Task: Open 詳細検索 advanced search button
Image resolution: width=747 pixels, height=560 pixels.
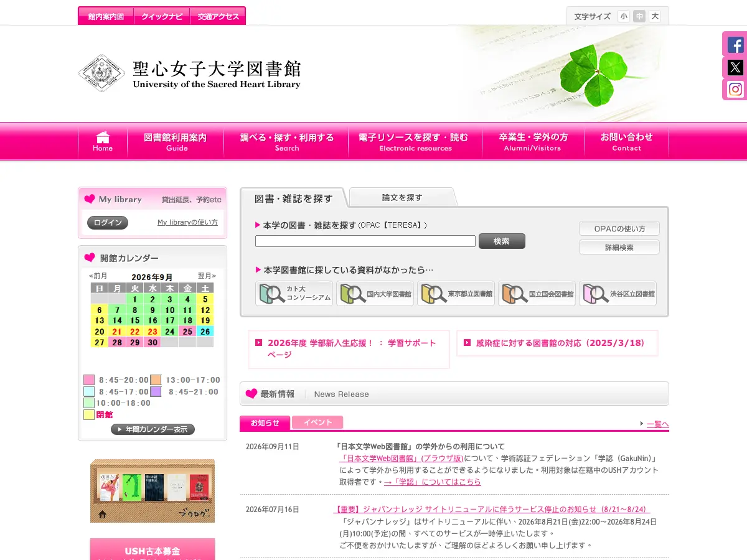Action: (x=619, y=247)
